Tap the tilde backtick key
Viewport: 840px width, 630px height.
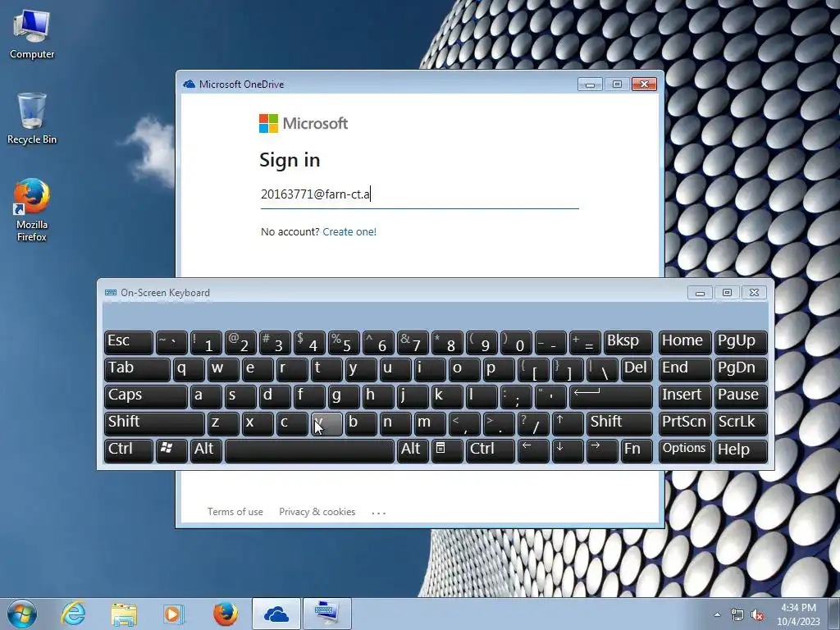coord(171,342)
